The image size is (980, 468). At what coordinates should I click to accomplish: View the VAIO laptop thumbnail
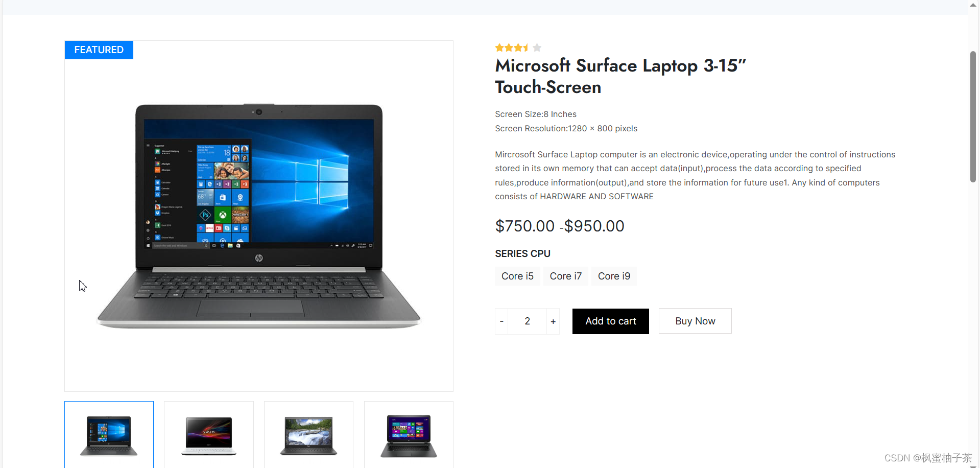209,435
